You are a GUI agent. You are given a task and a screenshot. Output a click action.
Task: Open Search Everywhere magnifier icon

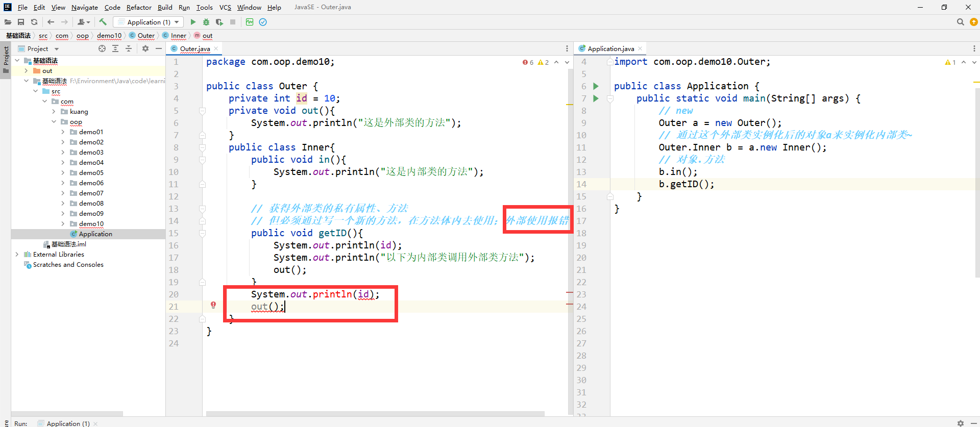(x=960, y=22)
